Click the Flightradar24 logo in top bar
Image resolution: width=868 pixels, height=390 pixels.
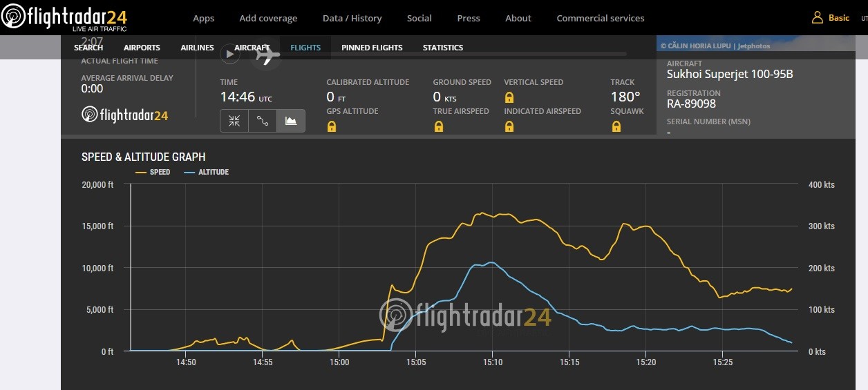(64, 18)
